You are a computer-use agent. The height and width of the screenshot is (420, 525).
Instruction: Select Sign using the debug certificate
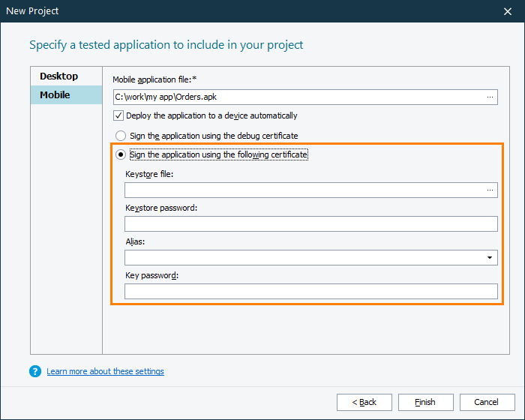[x=121, y=136]
